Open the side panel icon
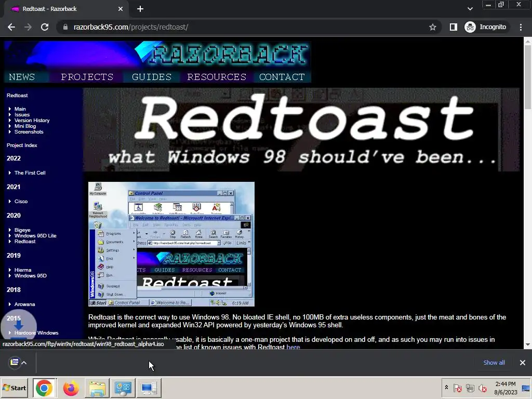Viewport: 532px width, 399px height. tap(453, 27)
